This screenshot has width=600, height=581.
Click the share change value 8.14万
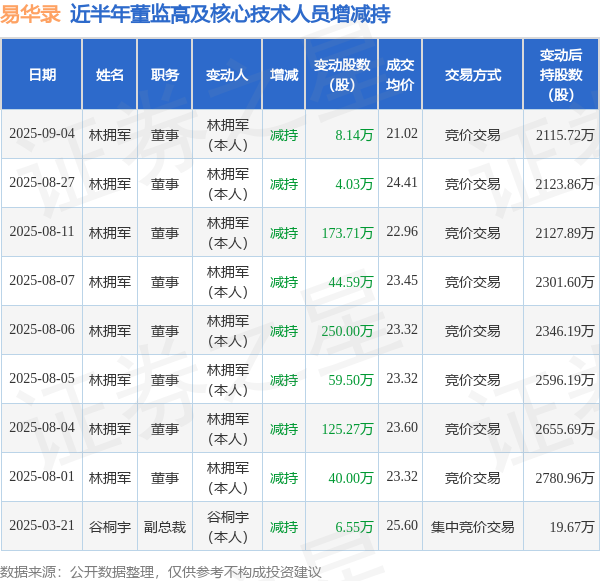pyautogui.click(x=354, y=135)
